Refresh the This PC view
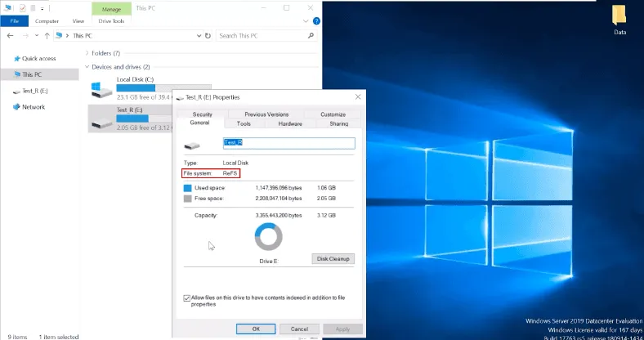The height and width of the screenshot is (340, 644). 208,36
